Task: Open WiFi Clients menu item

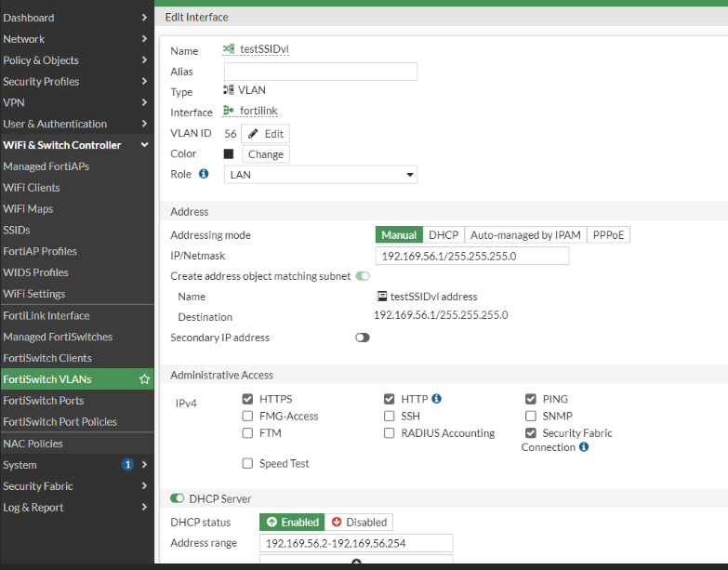Action: pos(77,188)
